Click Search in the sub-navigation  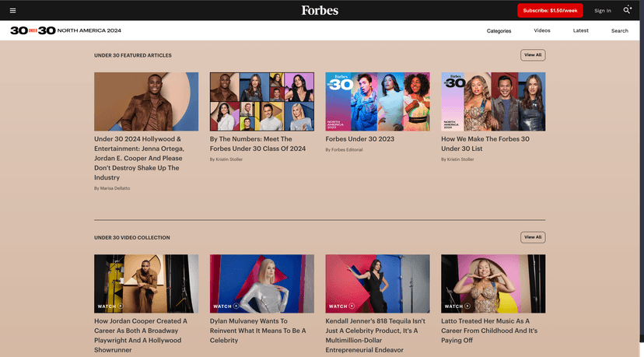coord(619,31)
